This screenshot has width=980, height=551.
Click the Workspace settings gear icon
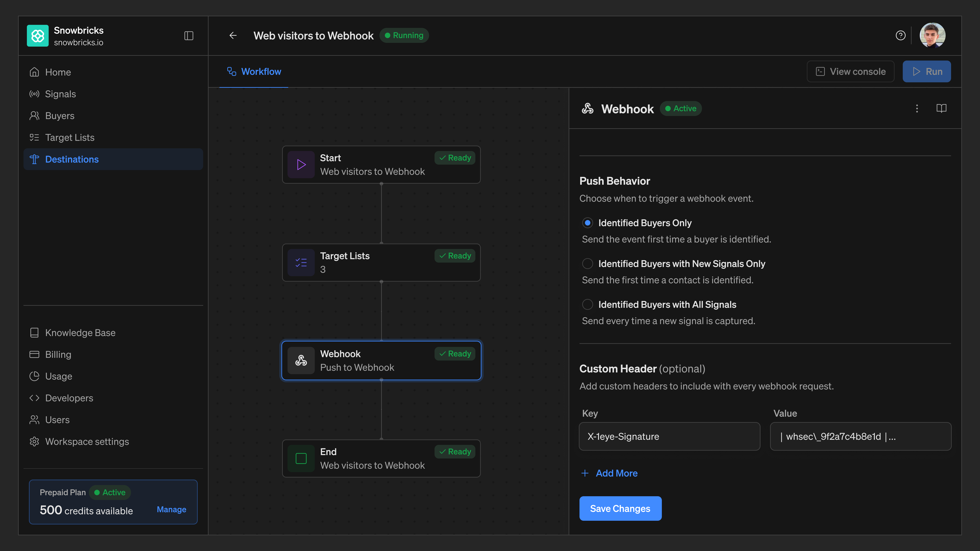[x=34, y=441]
